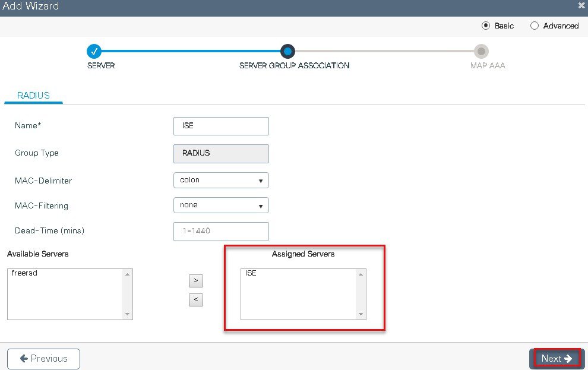Image resolution: width=588 pixels, height=370 pixels.
Task: Select the Advanced radio option
Action: coord(535,26)
